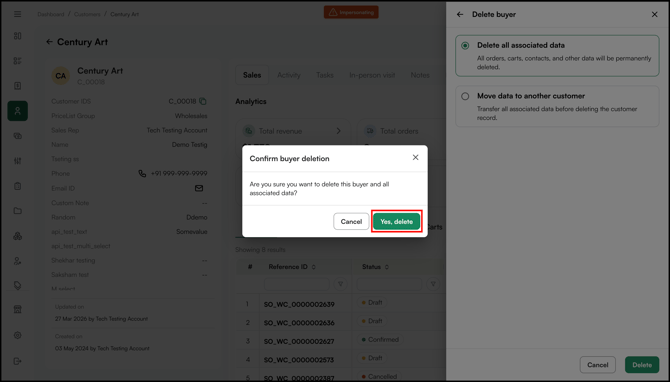
Task: Click the Impersonating warning badge
Action: pyautogui.click(x=351, y=12)
